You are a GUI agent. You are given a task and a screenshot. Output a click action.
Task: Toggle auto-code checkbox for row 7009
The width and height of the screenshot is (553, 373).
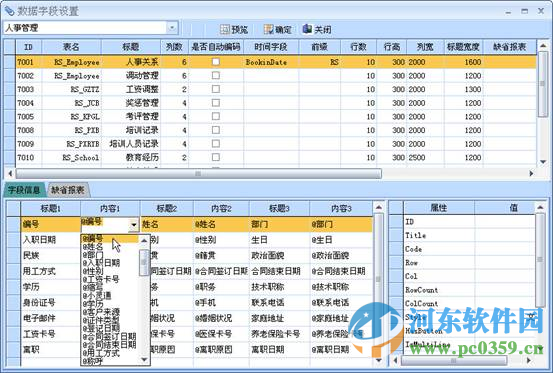pyautogui.click(x=215, y=143)
